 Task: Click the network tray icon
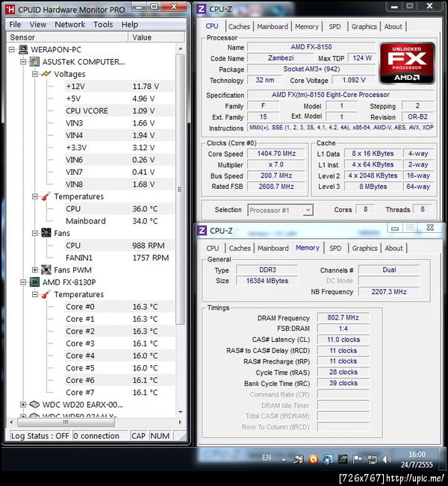tap(372, 459)
